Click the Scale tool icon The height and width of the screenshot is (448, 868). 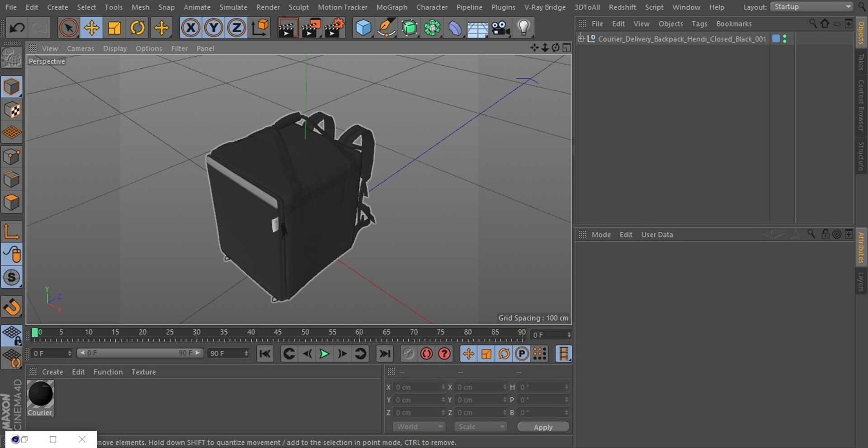tap(114, 28)
